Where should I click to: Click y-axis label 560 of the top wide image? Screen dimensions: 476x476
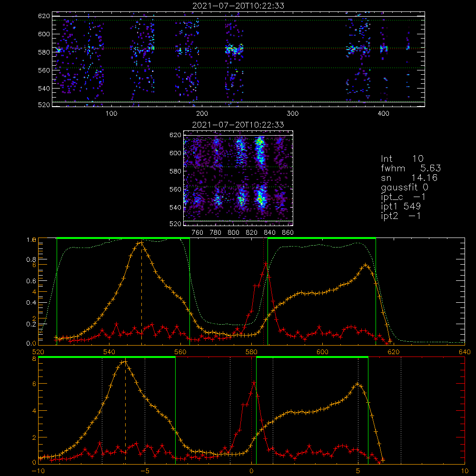click(x=44, y=70)
